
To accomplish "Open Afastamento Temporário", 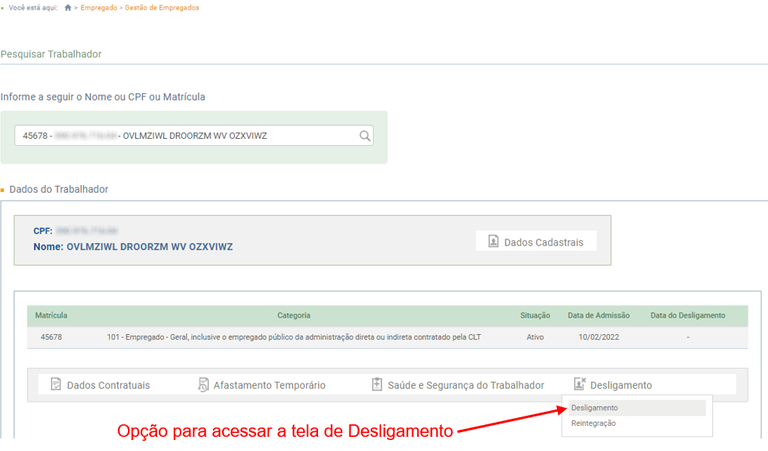I will coord(262,385).
